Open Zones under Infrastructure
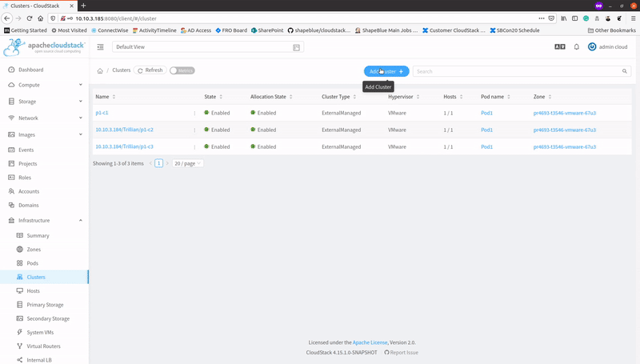This screenshot has height=364, width=640. pos(44,250)
